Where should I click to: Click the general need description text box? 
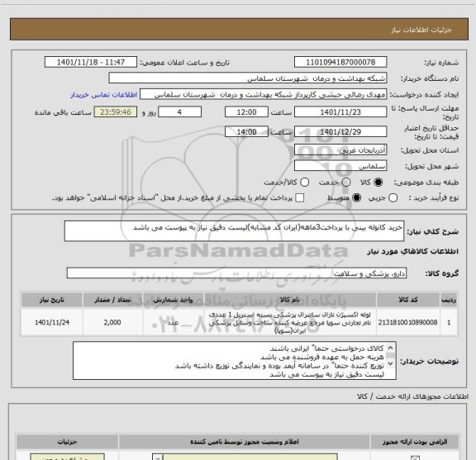coord(234,231)
